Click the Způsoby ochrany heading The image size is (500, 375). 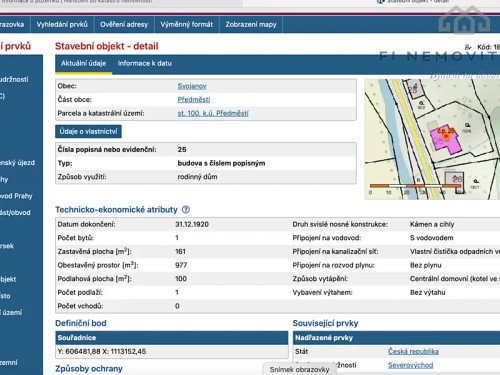89,369
